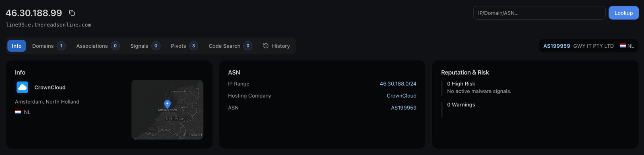The image size is (644, 155).
Task: Open the History tab
Action: point(277,46)
